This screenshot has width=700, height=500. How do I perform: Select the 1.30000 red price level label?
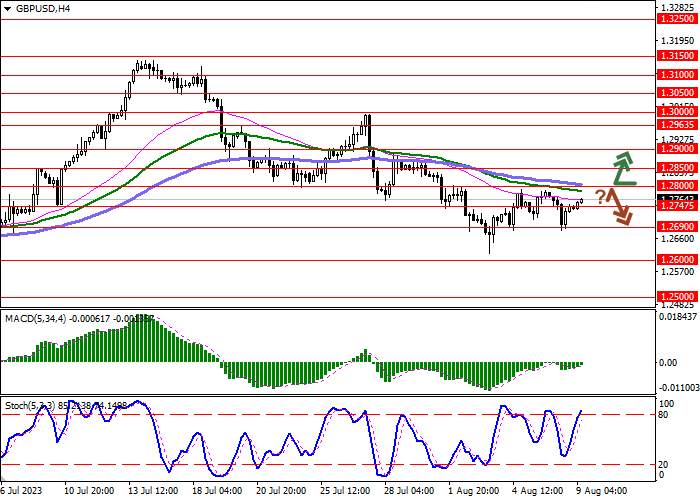(678, 112)
